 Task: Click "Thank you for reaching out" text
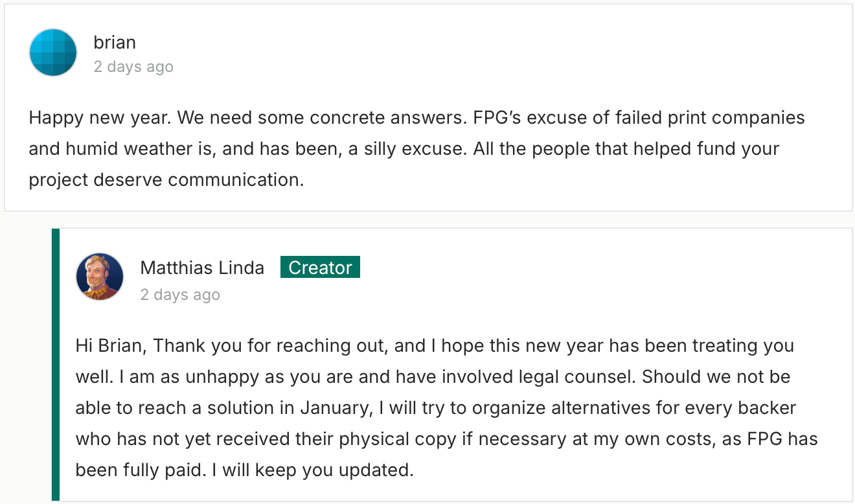(270, 345)
